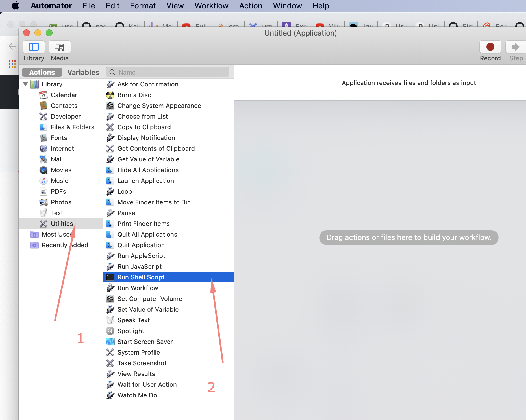This screenshot has height=420, width=526.
Task: Open the Format menu
Action: pos(143,6)
